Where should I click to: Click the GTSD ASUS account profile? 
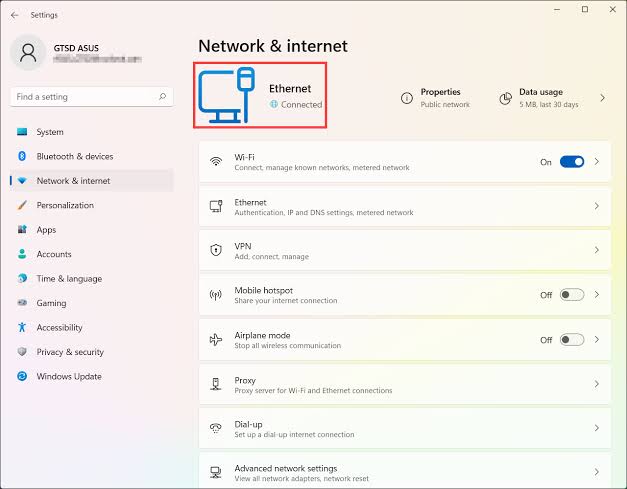(75, 53)
